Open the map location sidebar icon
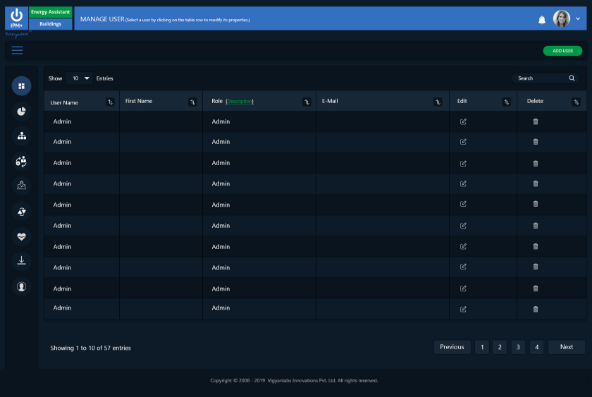The height and width of the screenshot is (397, 592). pos(22,185)
